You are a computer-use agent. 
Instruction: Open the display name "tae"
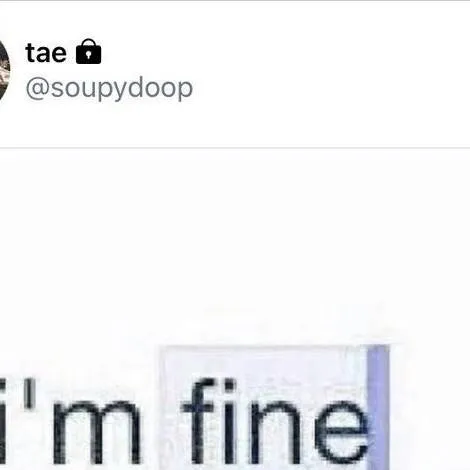click(46, 53)
